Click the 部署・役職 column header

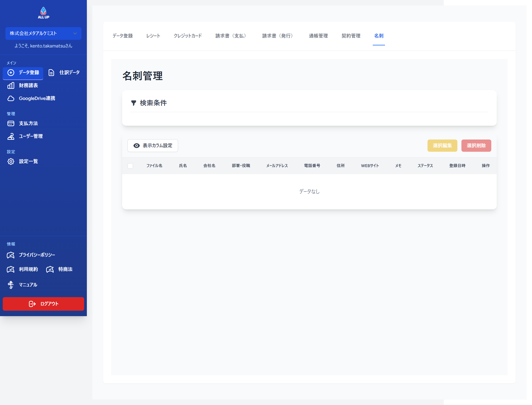[x=241, y=166]
